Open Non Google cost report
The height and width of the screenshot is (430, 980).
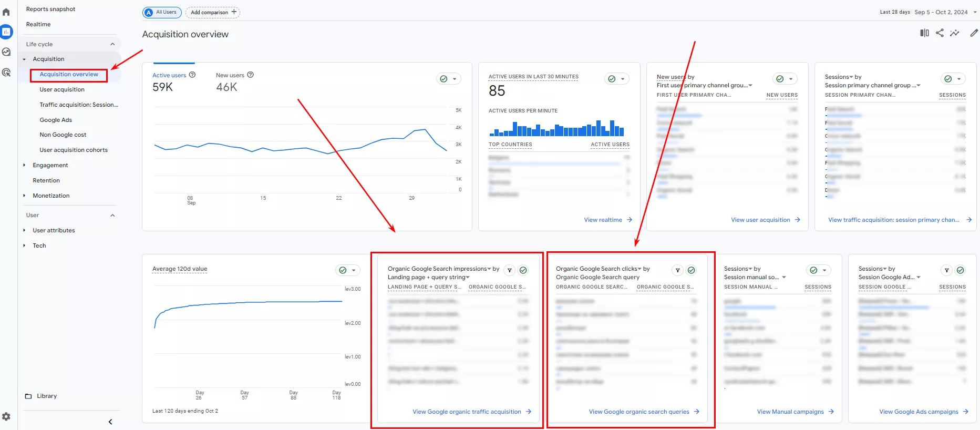point(63,135)
